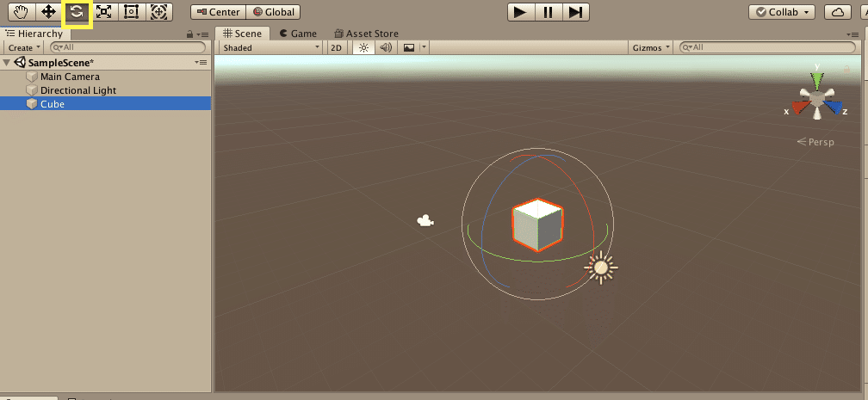The height and width of the screenshot is (400, 868).
Task: Select the Scale tool
Action: 103,12
